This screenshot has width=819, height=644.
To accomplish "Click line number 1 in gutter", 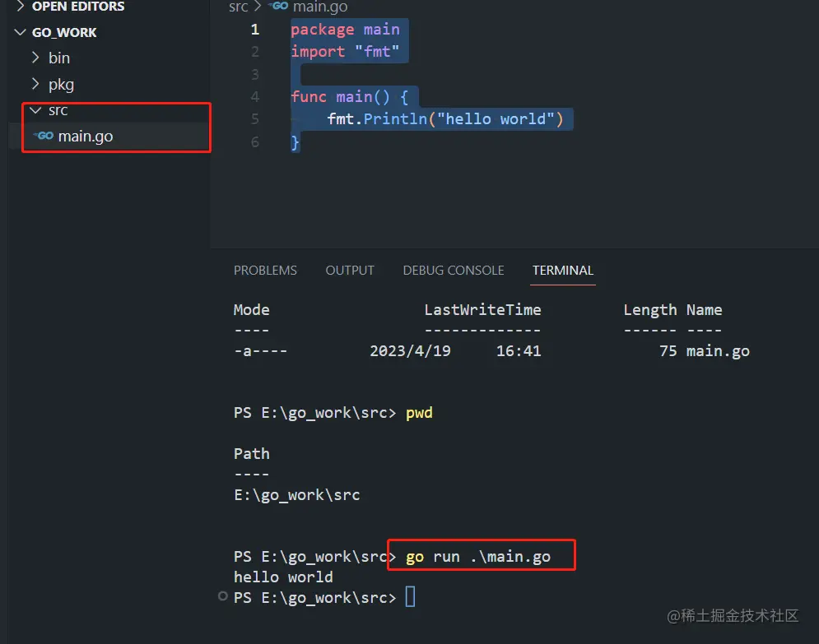I will [255, 30].
